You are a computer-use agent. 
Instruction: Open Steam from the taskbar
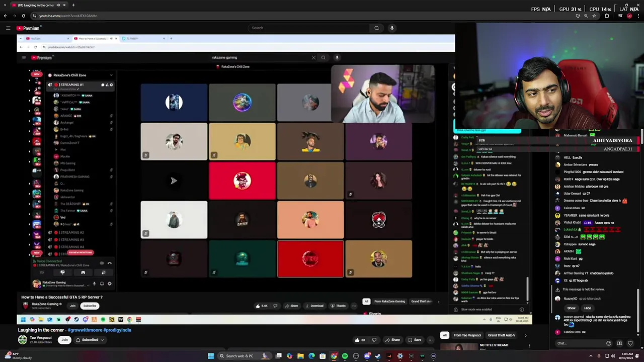[378, 356]
